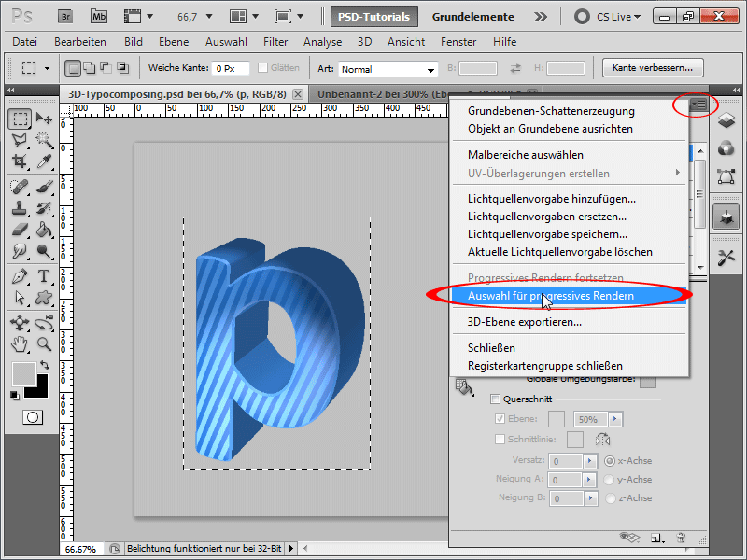Select the Rectangular Marquee tool
This screenshot has height=560, width=747.
click(20, 119)
